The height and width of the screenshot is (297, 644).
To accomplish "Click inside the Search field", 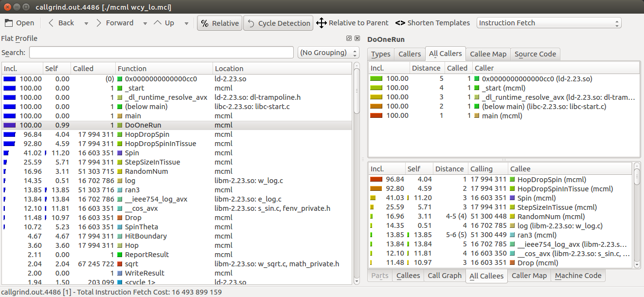I will pos(161,52).
